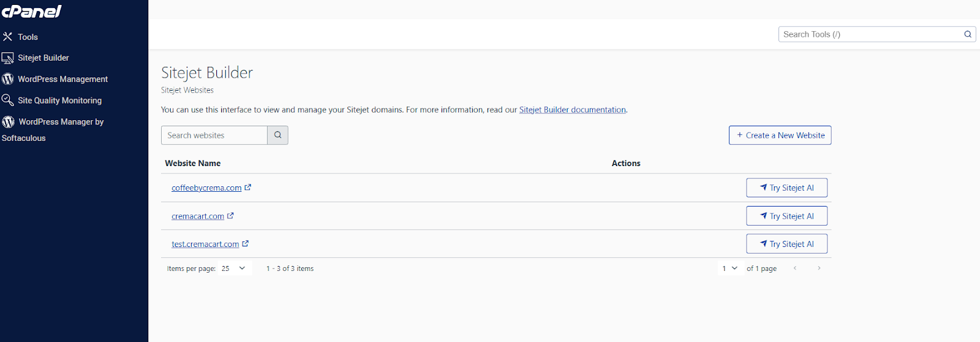The width and height of the screenshot is (980, 342).
Task: Click the Sitejet Builder monitor icon
Action: 7,58
